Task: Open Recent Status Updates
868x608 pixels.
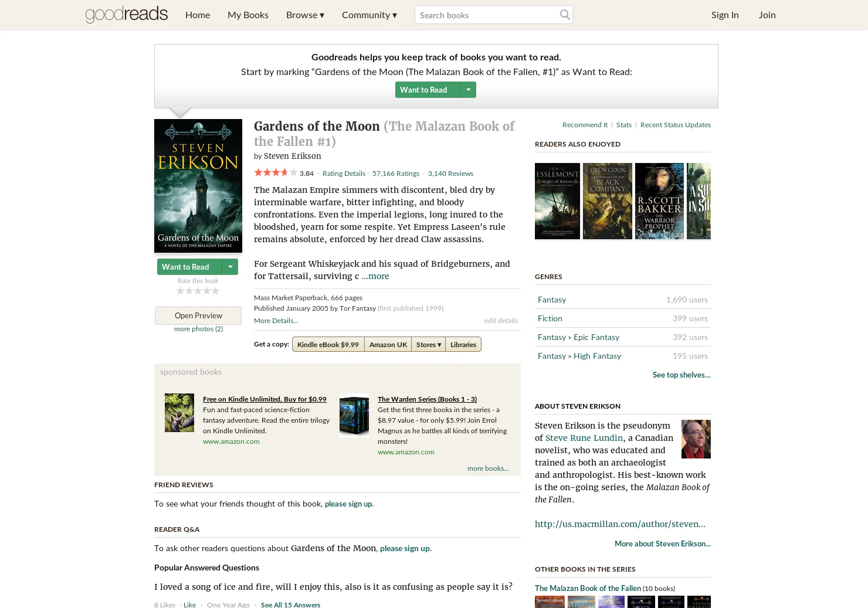Action: tap(676, 125)
